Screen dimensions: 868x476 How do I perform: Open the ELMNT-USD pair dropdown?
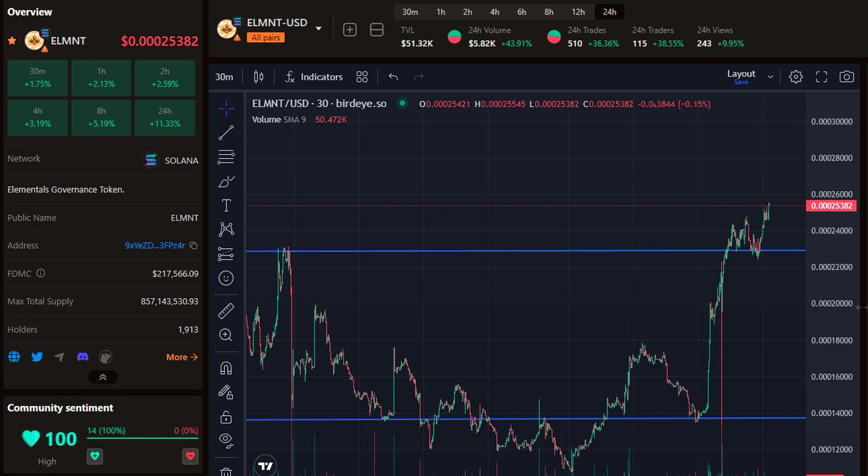(318, 27)
